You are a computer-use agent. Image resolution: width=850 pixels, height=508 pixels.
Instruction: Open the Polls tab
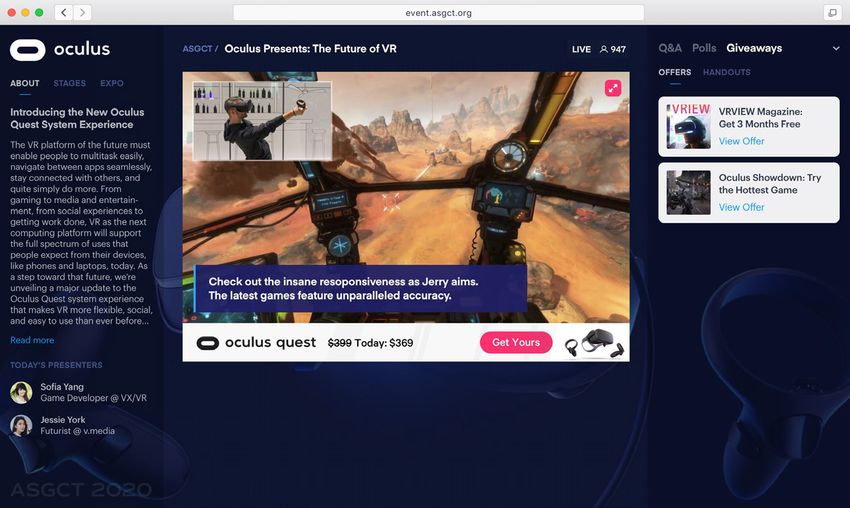(704, 48)
